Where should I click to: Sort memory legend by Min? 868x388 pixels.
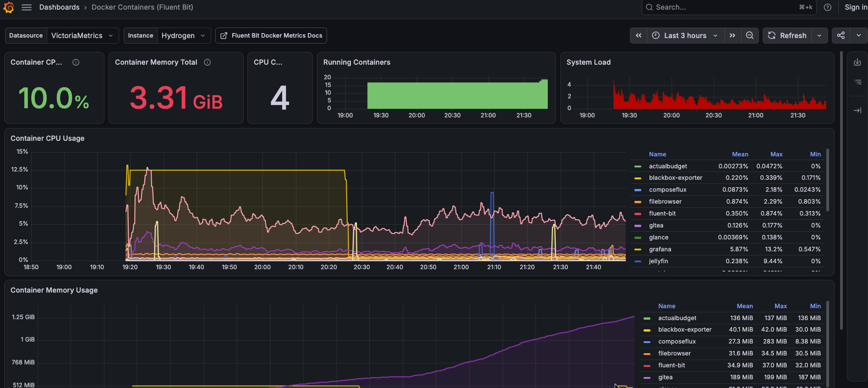coord(815,306)
